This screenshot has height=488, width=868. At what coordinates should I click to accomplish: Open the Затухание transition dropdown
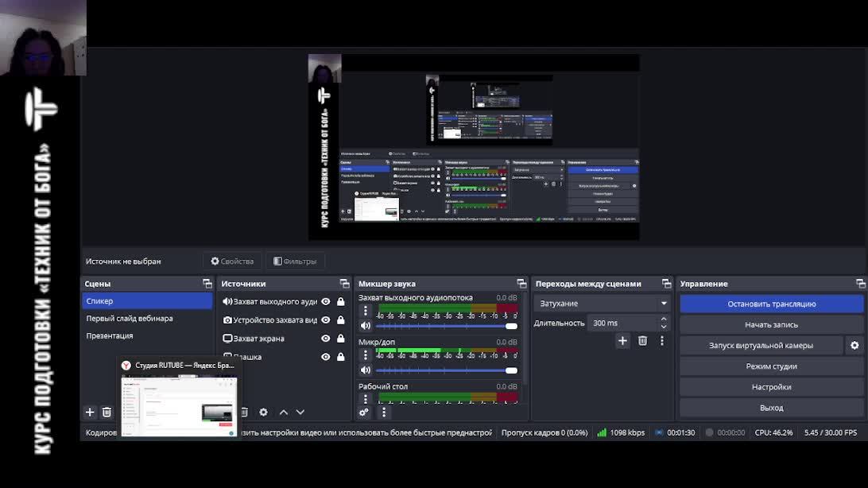click(x=602, y=303)
